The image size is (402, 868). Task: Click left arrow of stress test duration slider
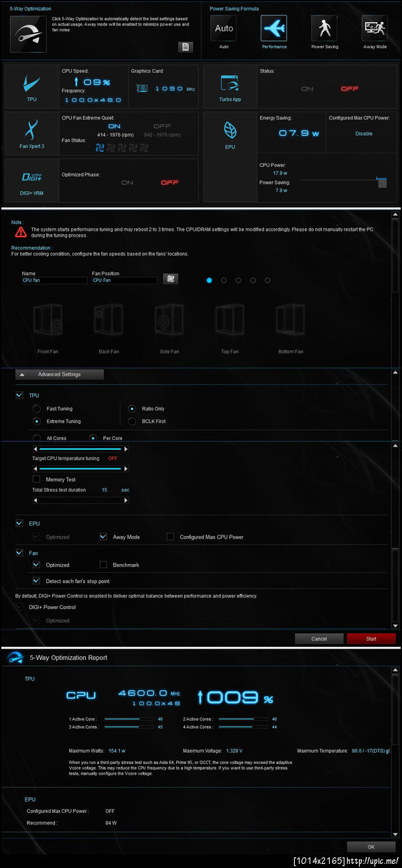34,500
